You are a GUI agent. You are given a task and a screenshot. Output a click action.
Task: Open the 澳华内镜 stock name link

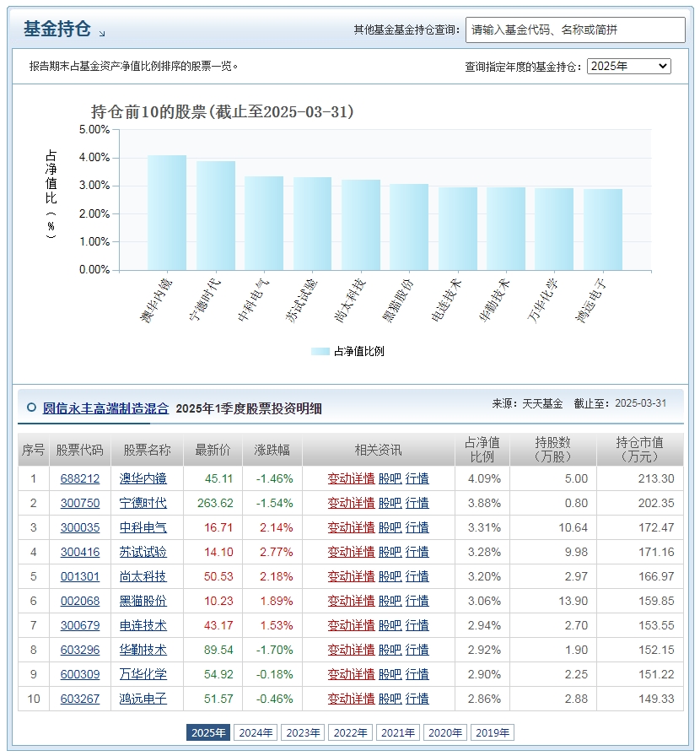[143, 478]
